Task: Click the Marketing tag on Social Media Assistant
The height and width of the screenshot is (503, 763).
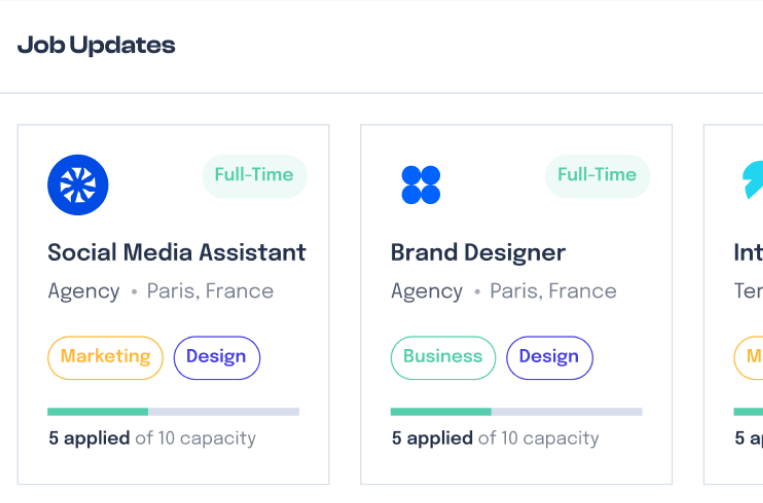Action: (105, 358)
